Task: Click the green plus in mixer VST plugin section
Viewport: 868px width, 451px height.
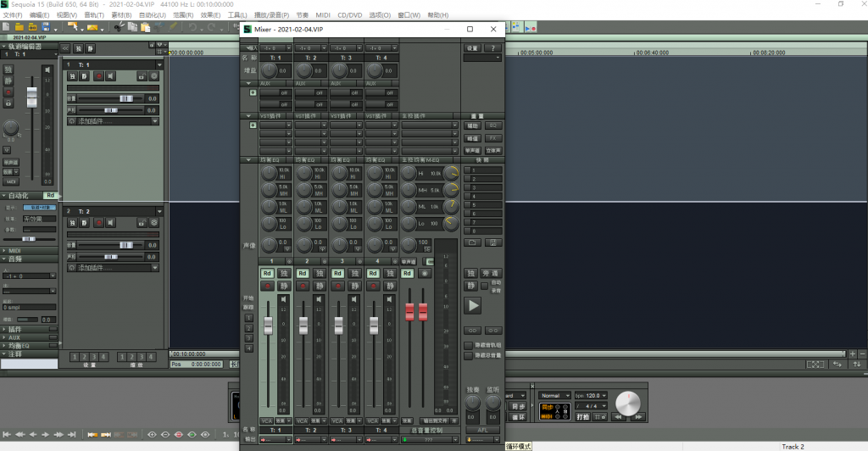Action: (x=253, y=125)
